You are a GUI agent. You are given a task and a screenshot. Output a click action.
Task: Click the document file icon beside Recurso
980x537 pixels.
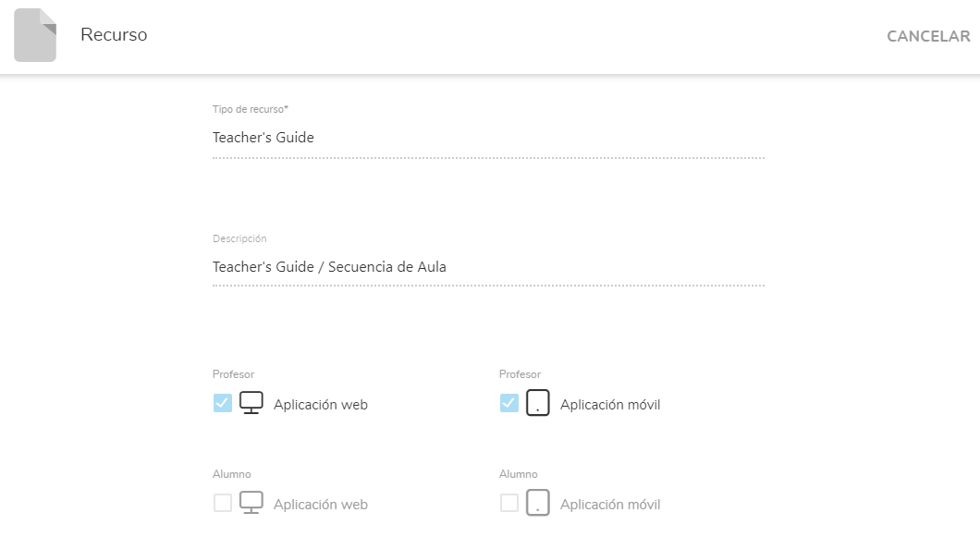pos(35,35)
